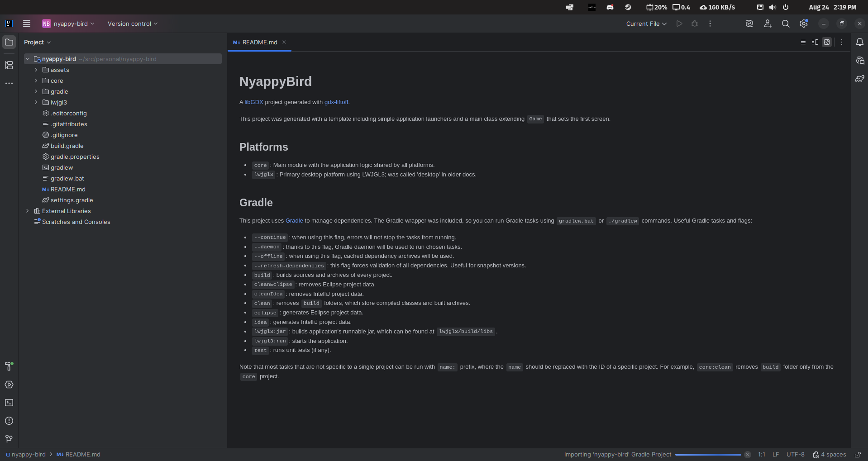Expand the core folder
This screenshot has height=461, width=868.
tap(36, 81)
